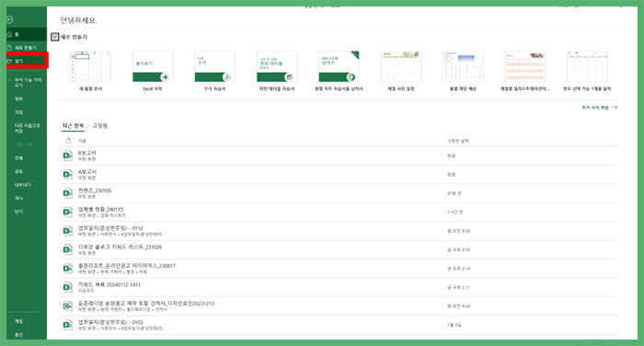
Task: Click the Excel icon beside 블로그 키워드 리스트_231026
Action: pos(68,250)
